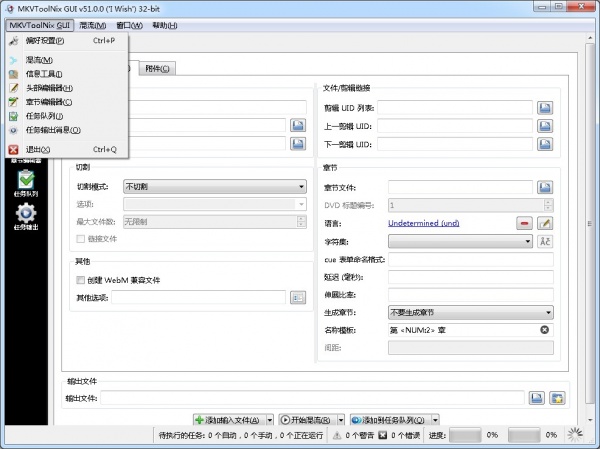
Task: Browse for 章节文件
Action: pos(545,187)
